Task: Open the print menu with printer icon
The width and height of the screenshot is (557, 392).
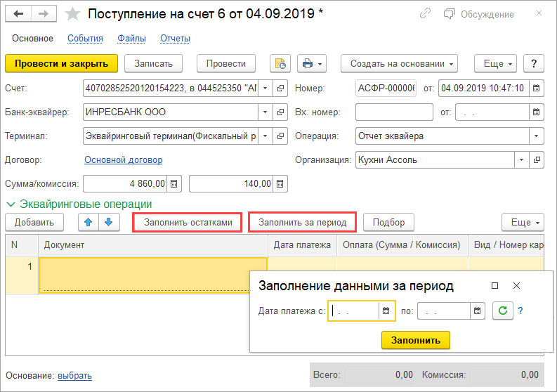Action: (312, 64)
